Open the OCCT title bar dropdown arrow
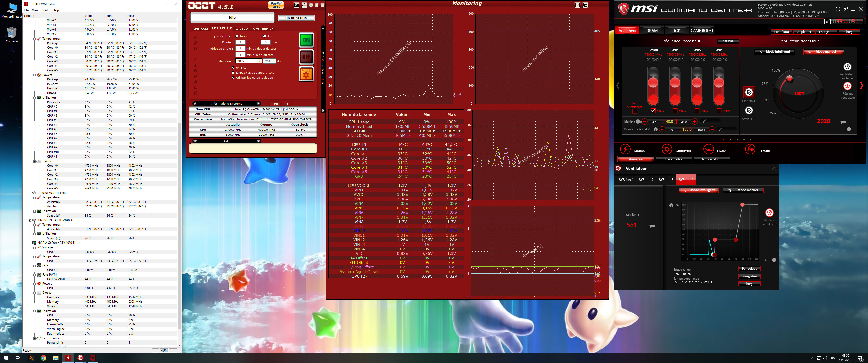Screen dimensions: 868x363 click(311, 5)
